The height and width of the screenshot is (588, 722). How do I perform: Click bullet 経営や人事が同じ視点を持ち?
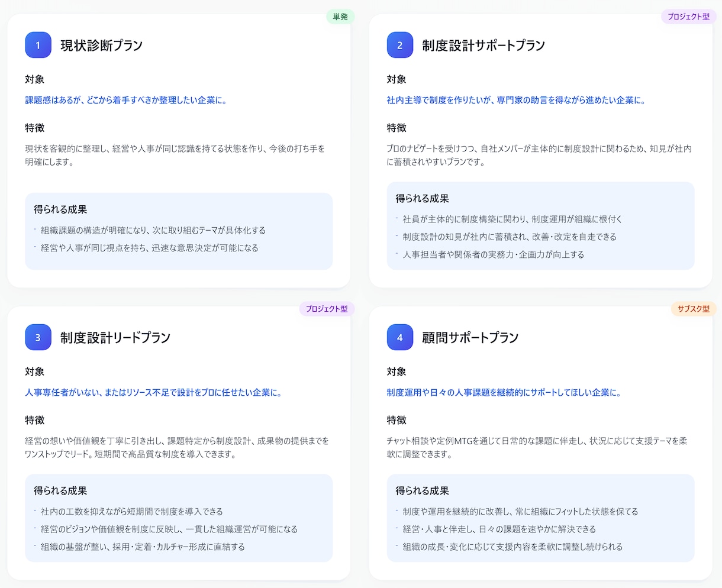click(x=150, y=248)
